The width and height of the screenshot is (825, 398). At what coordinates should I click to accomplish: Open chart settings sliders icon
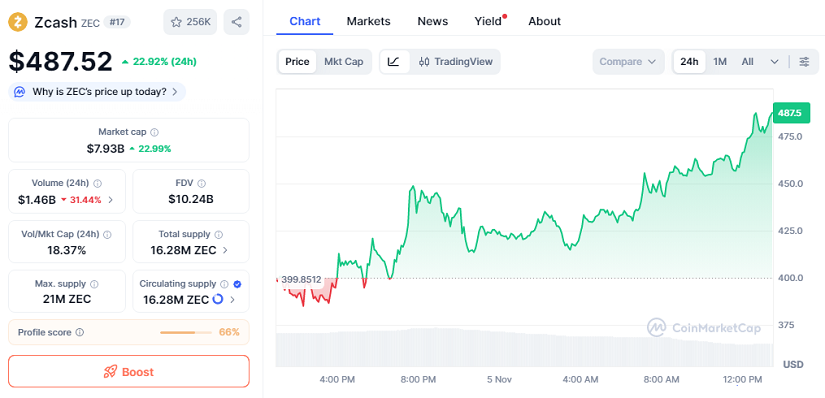pyautogui.click(x=804, y=62)
